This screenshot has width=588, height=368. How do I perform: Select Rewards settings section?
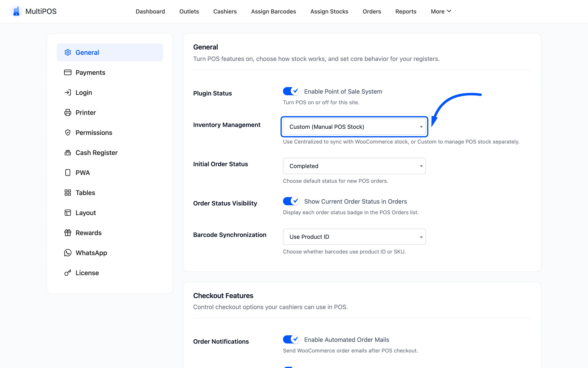coord(110,233)
